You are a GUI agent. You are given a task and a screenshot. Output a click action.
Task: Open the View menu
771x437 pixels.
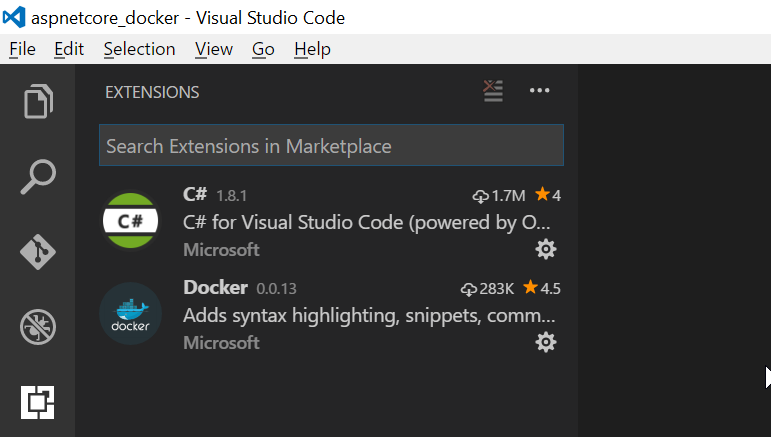click(x=213, y=49)
